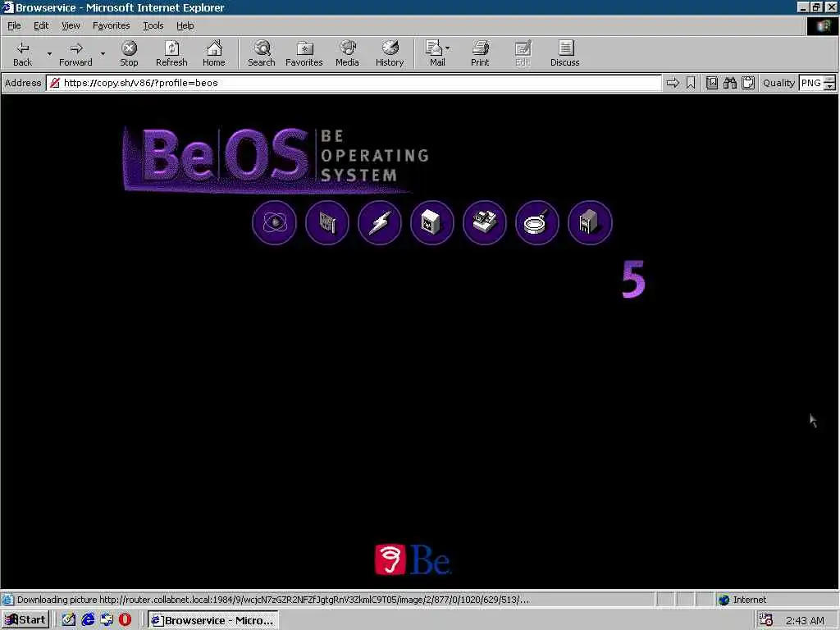Refresh the current page
Image resolution: width=840 pixels, height=630 pixels.
click(171, 53)
